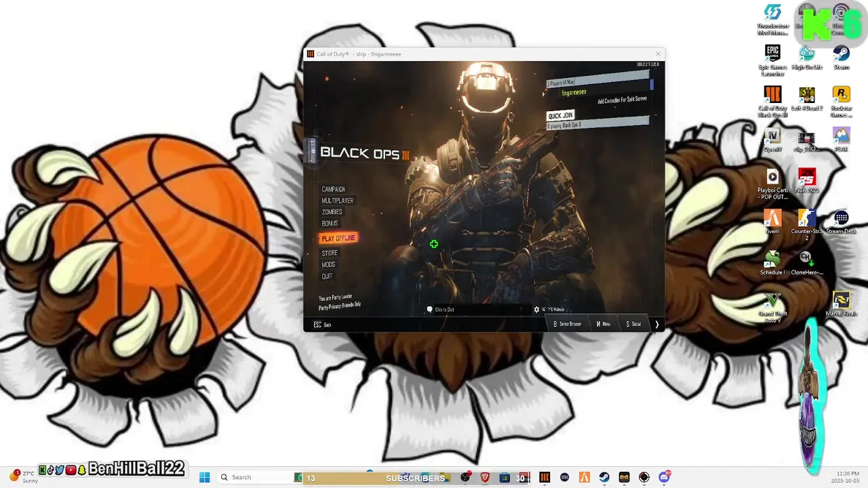Open Playboi Carti POP OUT file
The width and height of the screenshot is (868, 488).
(x=772, y=184)
